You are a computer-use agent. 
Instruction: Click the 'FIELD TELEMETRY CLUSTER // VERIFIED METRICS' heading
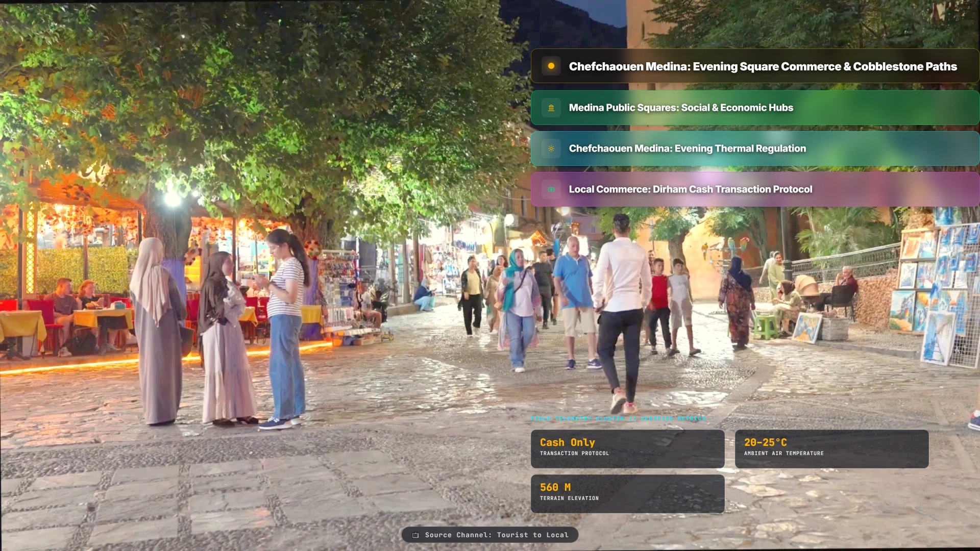[x=618, y=418]
